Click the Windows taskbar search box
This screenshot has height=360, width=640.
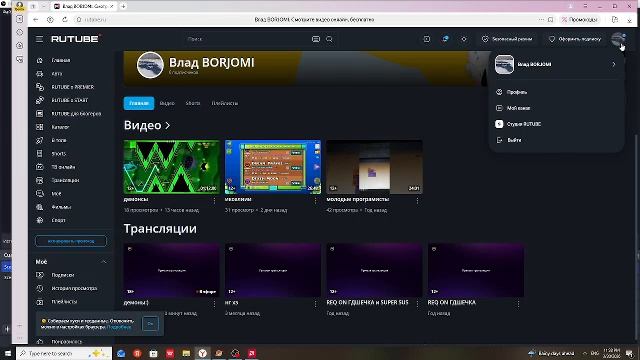(64, 353)
